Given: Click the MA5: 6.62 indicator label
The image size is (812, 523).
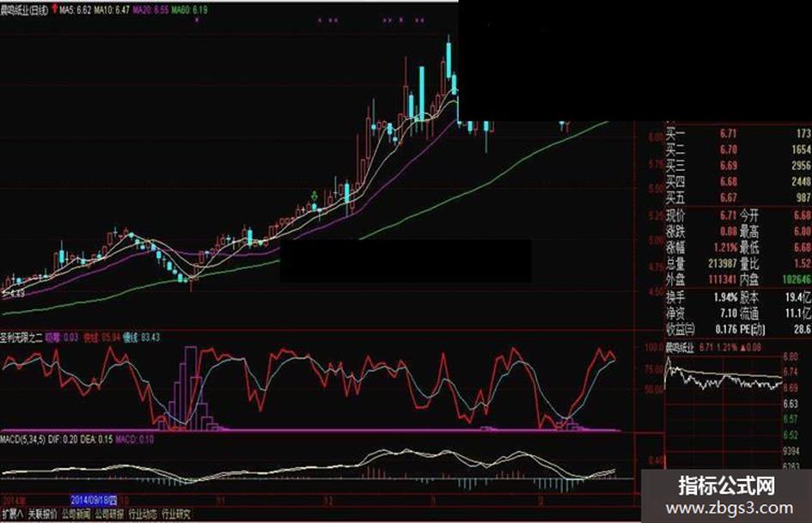Looking at the screenshot, I should [76, 9].
